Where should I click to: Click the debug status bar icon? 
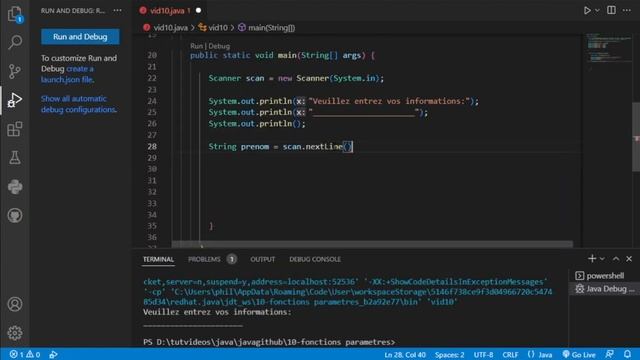coord(53,354)
